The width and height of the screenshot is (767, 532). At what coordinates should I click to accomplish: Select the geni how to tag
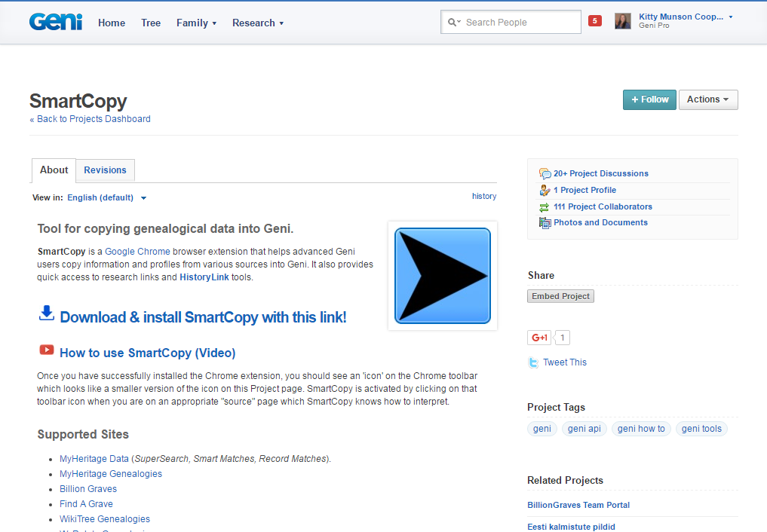pyautogui.click(x=641, y=429)
